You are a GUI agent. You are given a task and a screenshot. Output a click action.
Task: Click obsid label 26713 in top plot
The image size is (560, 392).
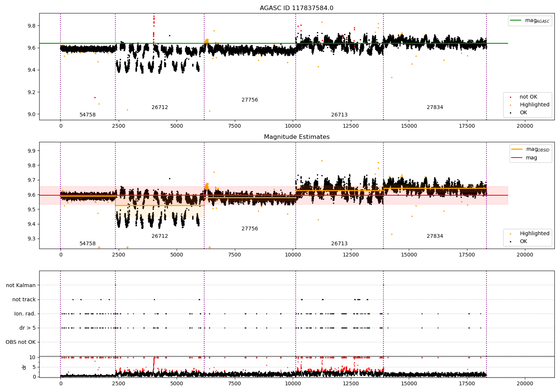(x=339, y=115)
